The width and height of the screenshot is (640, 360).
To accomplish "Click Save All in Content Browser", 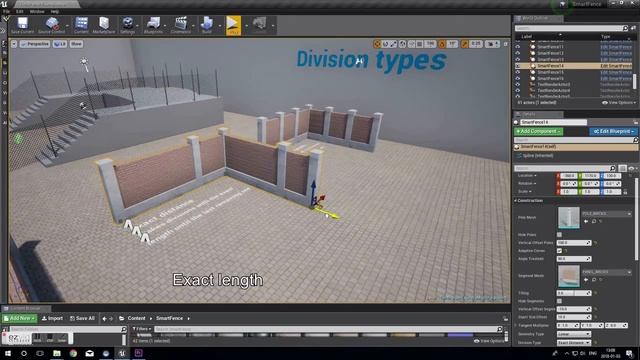I will (82, 318).
